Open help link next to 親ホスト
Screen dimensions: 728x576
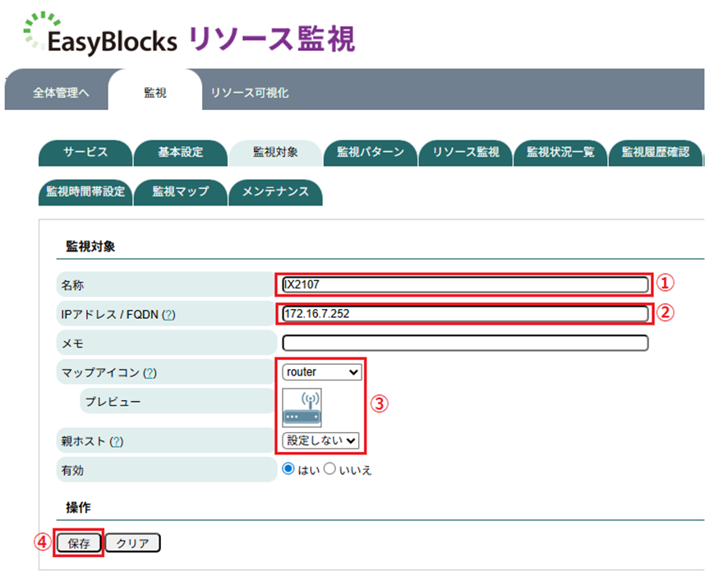(116, 441)
